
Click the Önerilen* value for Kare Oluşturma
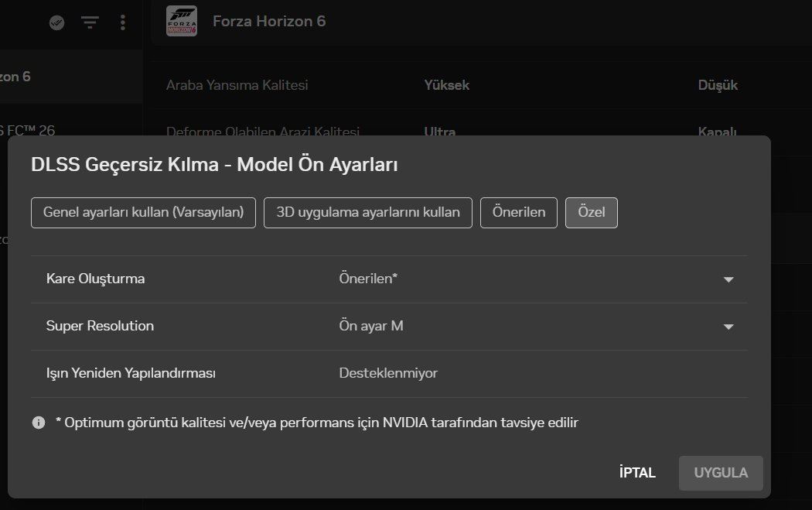coord(368,279)
